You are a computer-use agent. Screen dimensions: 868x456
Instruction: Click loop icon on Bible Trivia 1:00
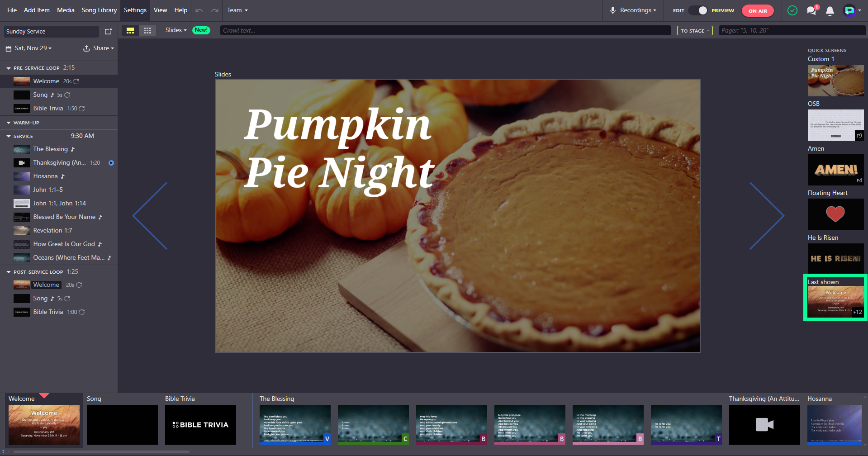coord(82,312)
